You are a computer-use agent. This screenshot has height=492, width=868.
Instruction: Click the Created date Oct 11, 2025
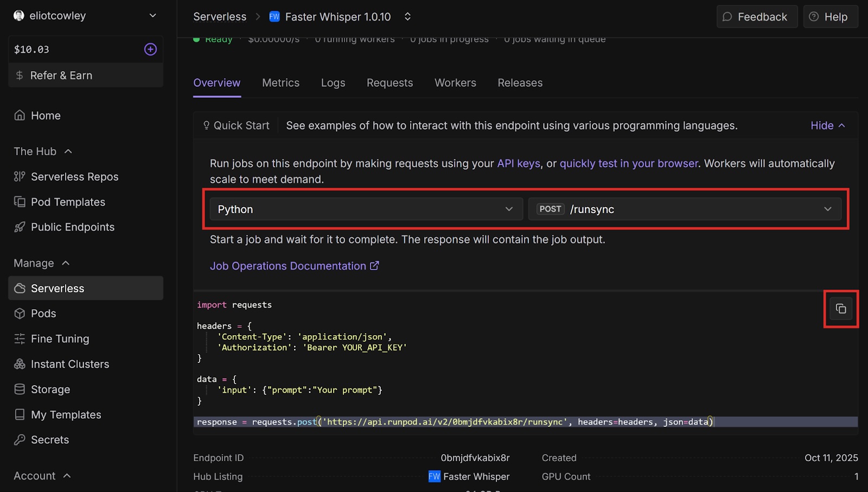coord(831,458)
